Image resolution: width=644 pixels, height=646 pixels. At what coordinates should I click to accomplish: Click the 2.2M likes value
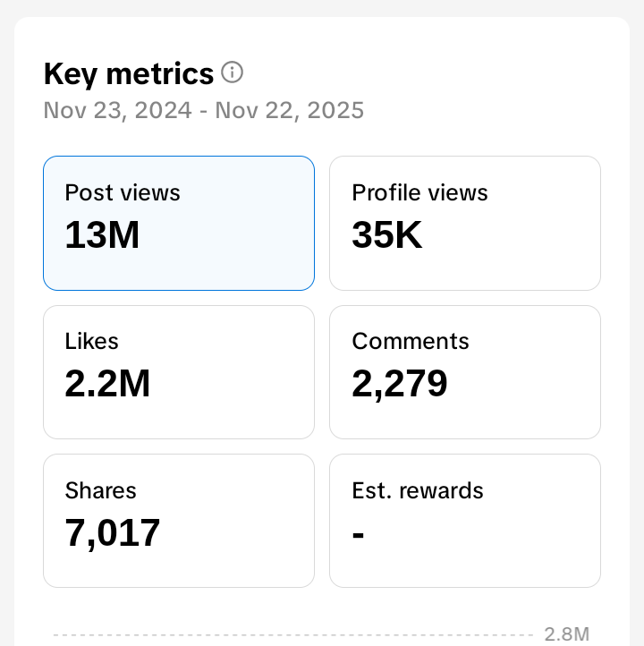107,384
